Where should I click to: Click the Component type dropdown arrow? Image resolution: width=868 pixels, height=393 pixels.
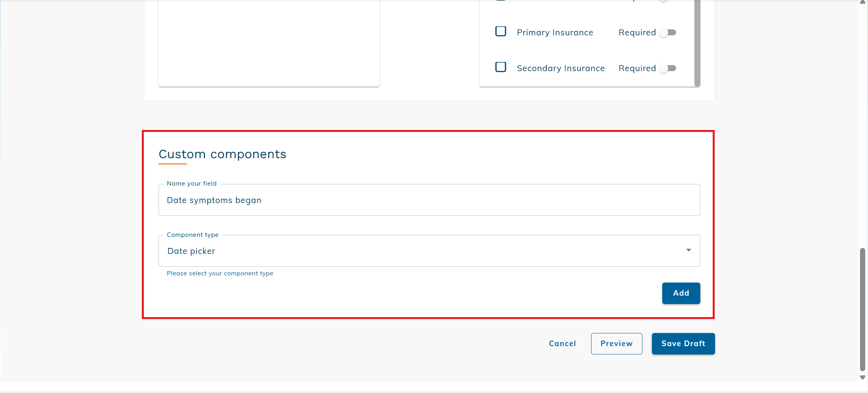(x=688, y=250)
